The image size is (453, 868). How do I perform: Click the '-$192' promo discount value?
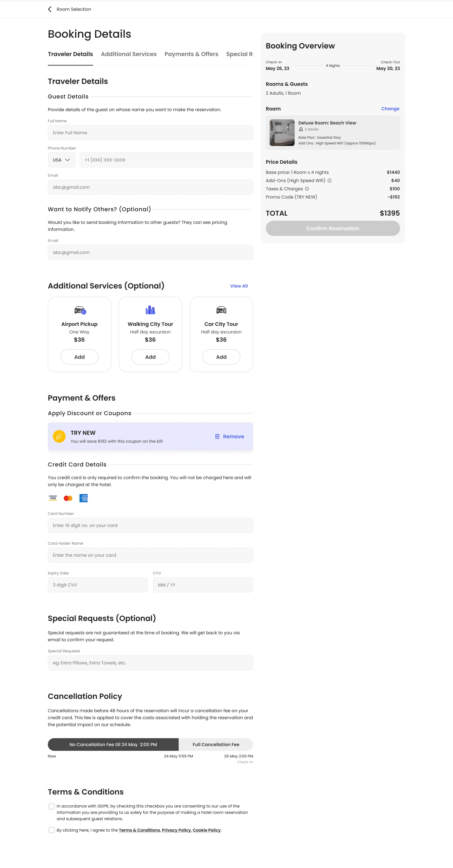(x=394, y=197)
